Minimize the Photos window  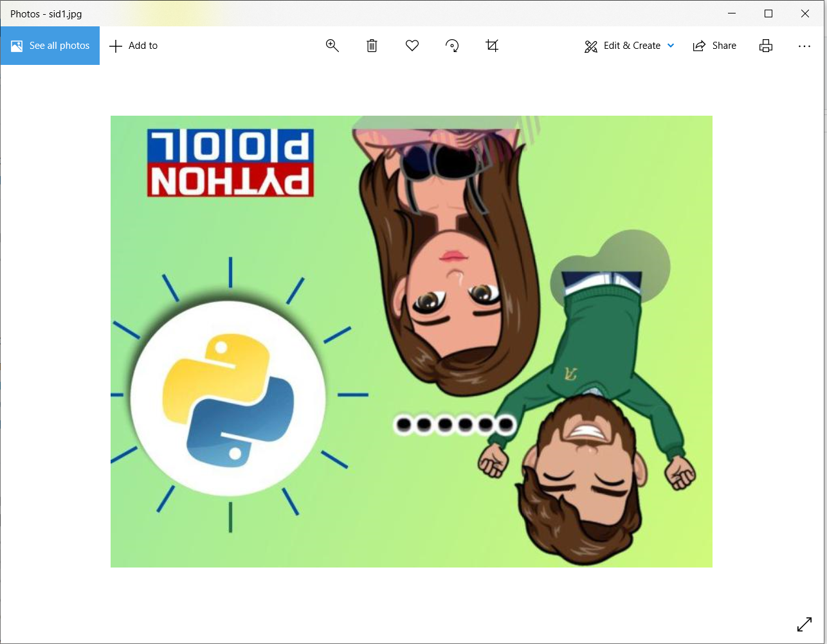[732, 13]
